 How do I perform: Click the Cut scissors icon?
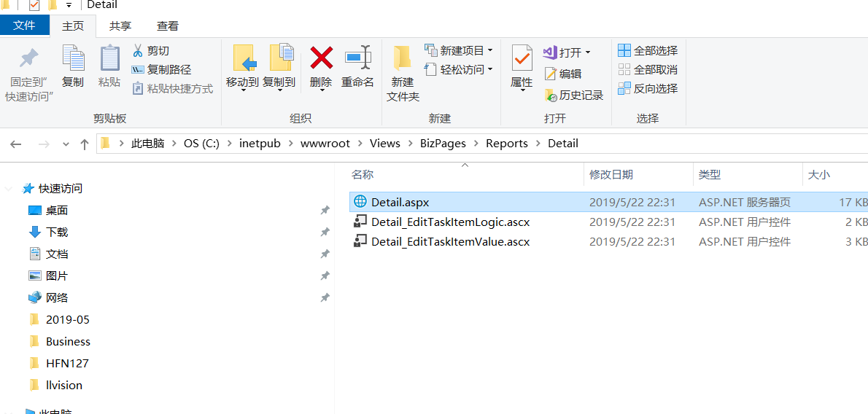138,50
